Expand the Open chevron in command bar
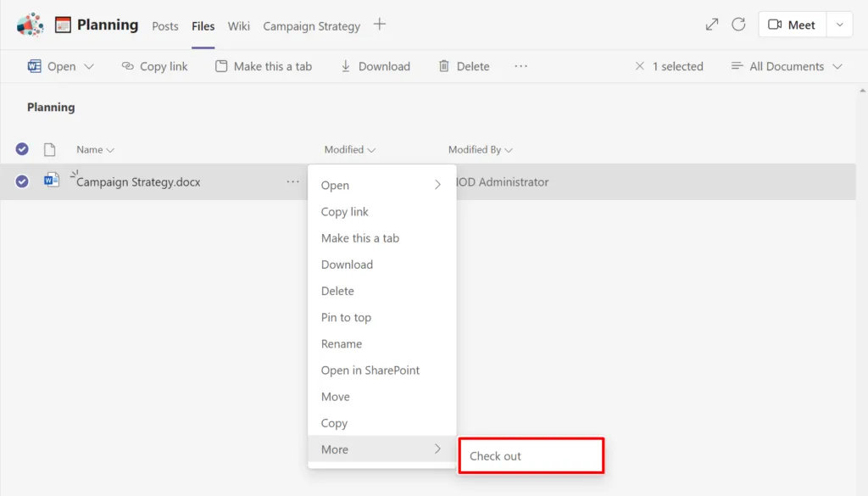 tap(88, 66)
